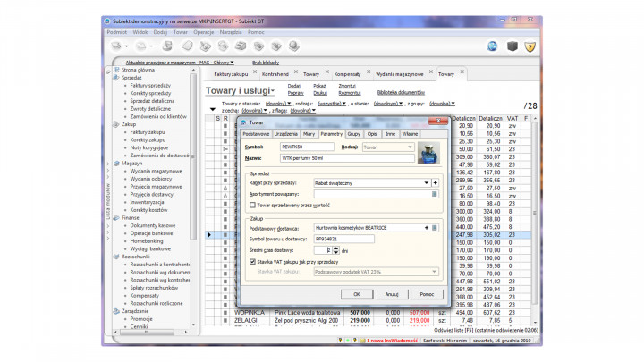Click the globe icon in the top toolbar
Screen dimensions: 644x362
click(x=493, y=46)
